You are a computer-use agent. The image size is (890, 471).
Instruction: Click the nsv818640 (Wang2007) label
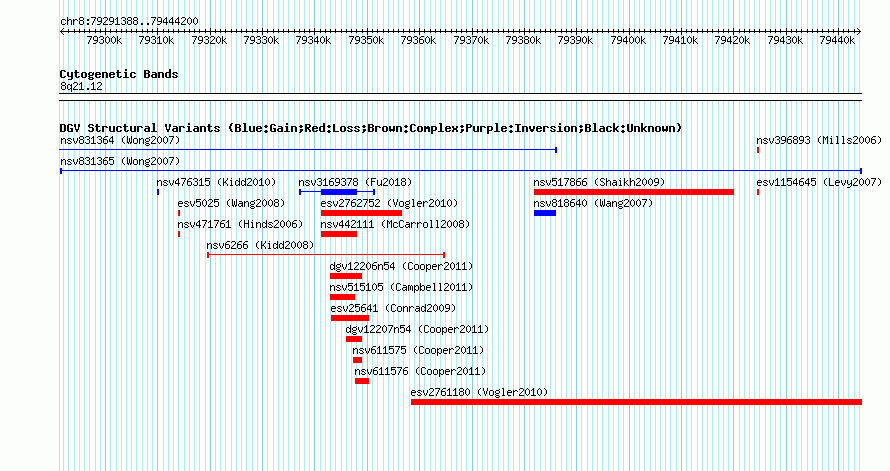[x=593, y=203]
